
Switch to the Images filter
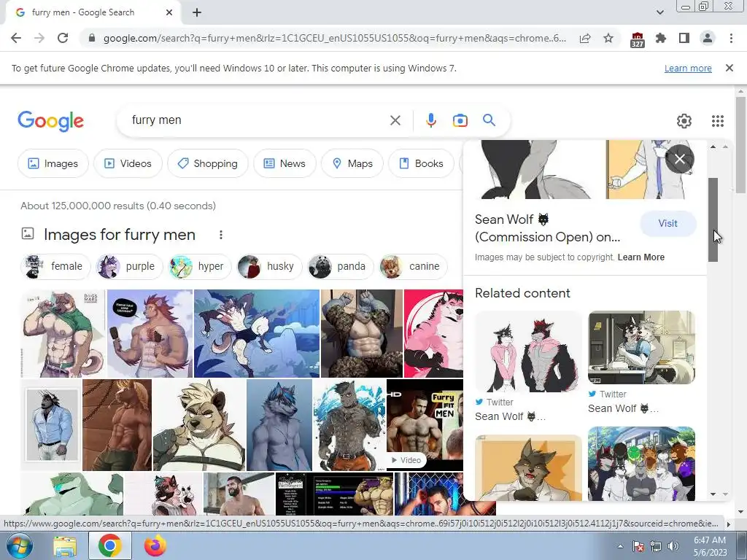53,163
